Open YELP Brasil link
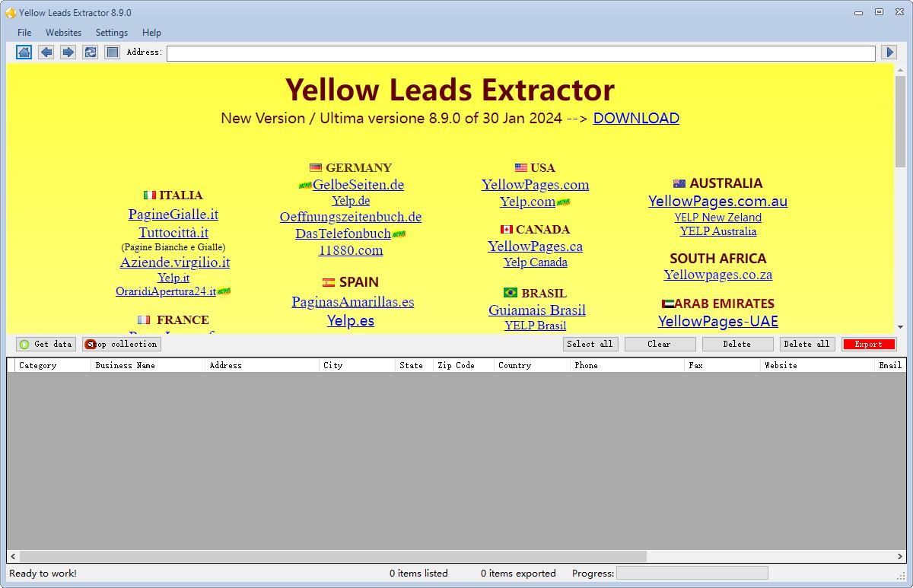 point(536,326)
